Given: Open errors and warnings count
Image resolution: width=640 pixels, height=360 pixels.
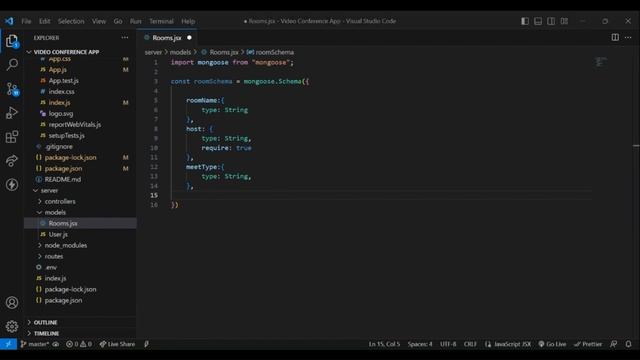Looking at the screenshot, I should point(79,344).
